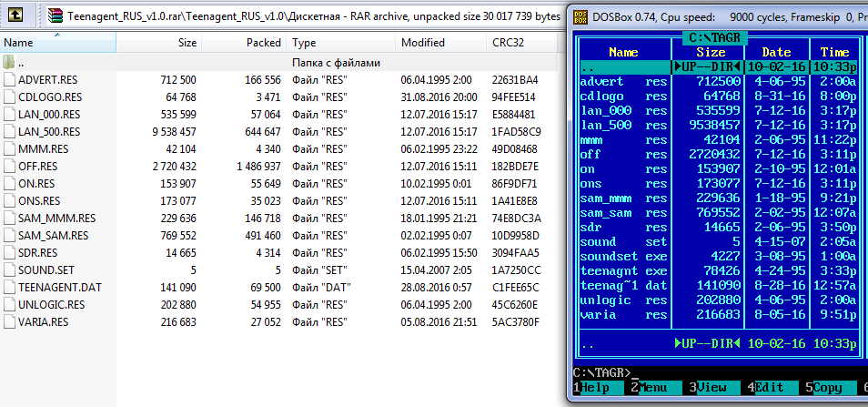The width and height of the screenshot is (868, 407).
Task: Sort WinRAR list by Modified column
Action: pyautogui.click(x=440, y=43)
